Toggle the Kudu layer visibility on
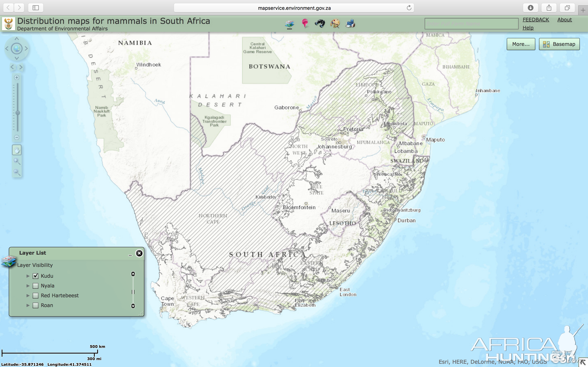The height and width of the screenshot is (367, 588). pos(35,276)
